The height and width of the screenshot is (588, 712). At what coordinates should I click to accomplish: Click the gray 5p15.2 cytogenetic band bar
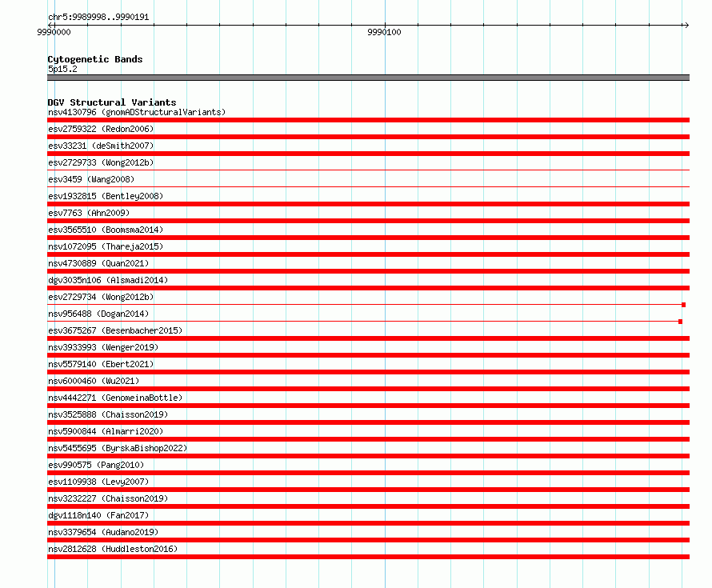point(368,78)
